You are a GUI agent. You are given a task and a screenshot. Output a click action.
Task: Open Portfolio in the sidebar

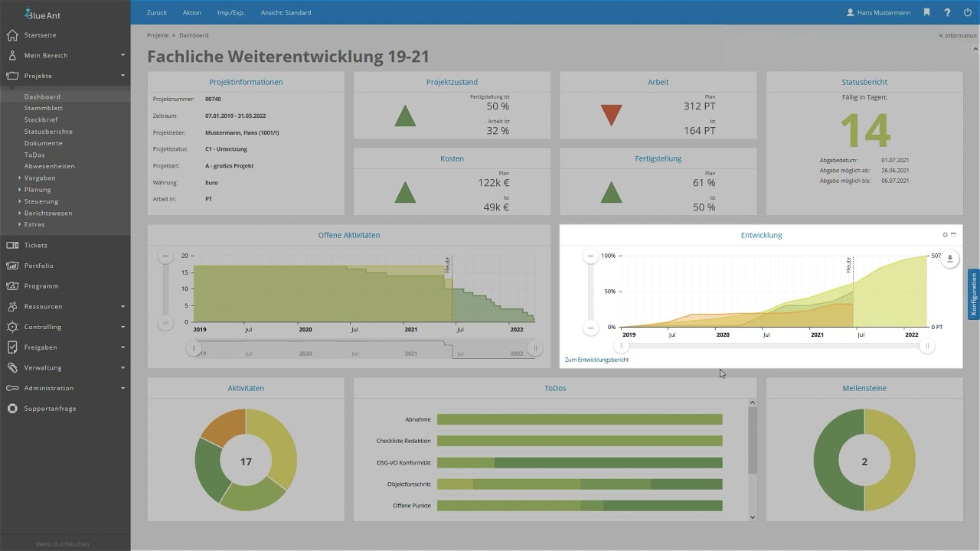pos(38,266)
